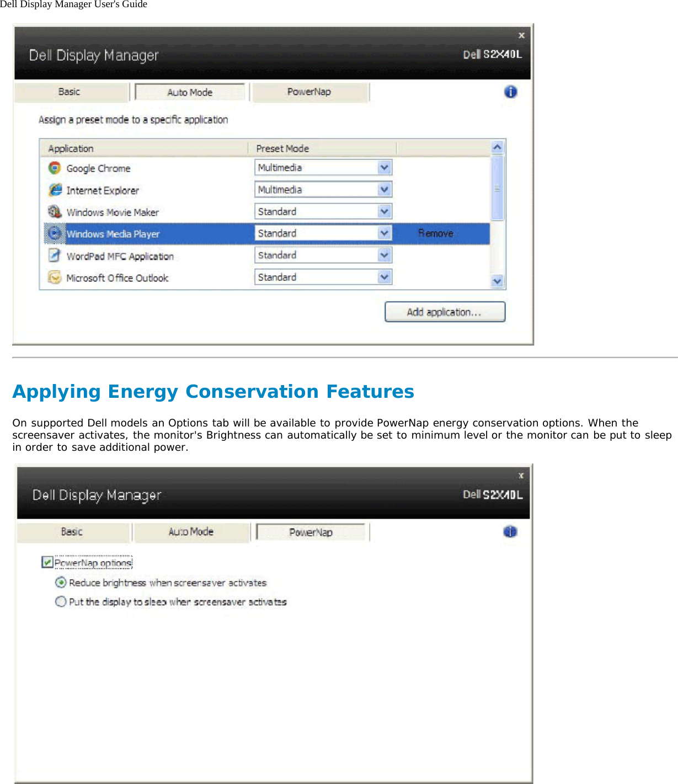678x784 pixels.
Task: Switch to Basic tab in upper window
Action: coord(70,92)
